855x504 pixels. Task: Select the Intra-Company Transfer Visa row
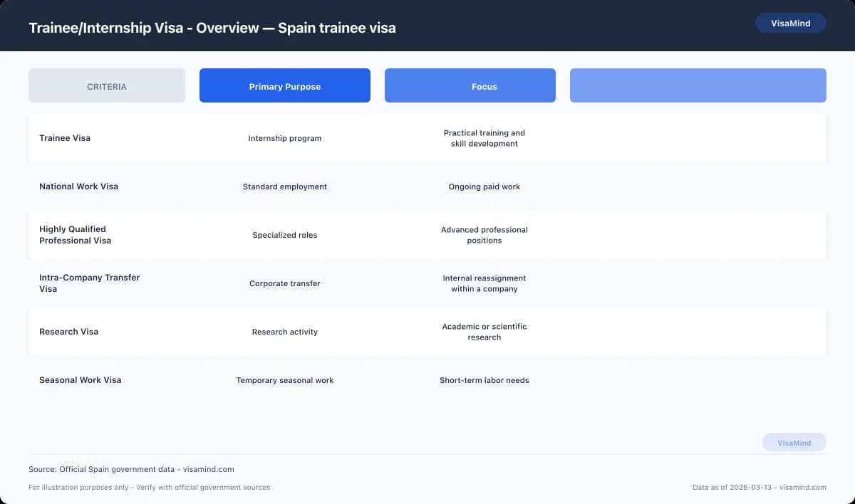[89, 283]
